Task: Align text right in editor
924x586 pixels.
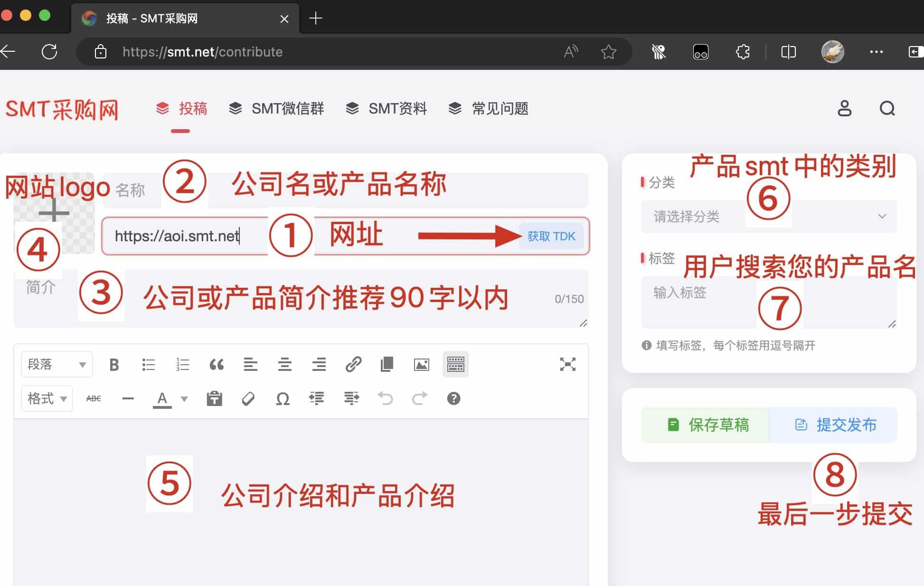Action: [x=319, y=365]
